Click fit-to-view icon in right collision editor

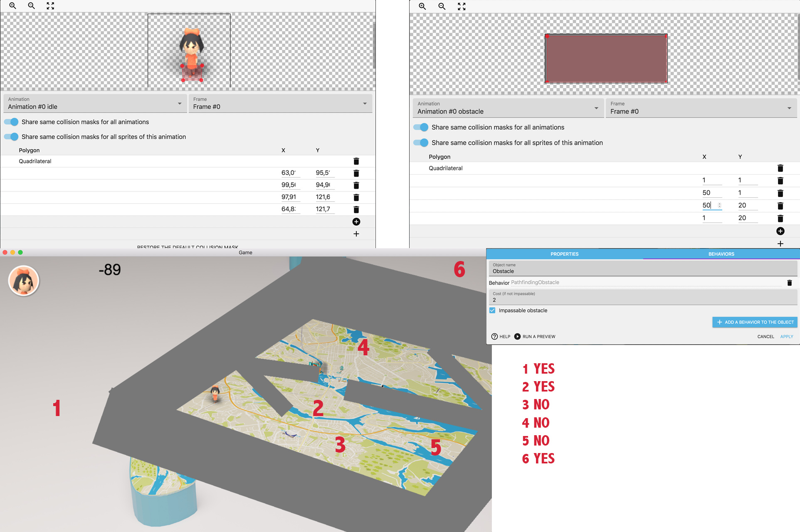(462, 6)
